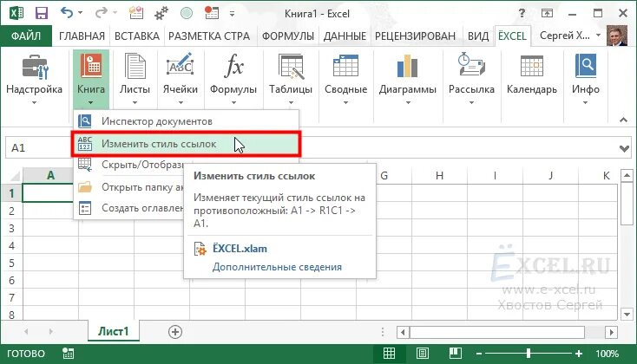Click the ABC 123 reference style icon
Image resolution: width=637 pixels, height=364 pixels.
click(84, 144)
